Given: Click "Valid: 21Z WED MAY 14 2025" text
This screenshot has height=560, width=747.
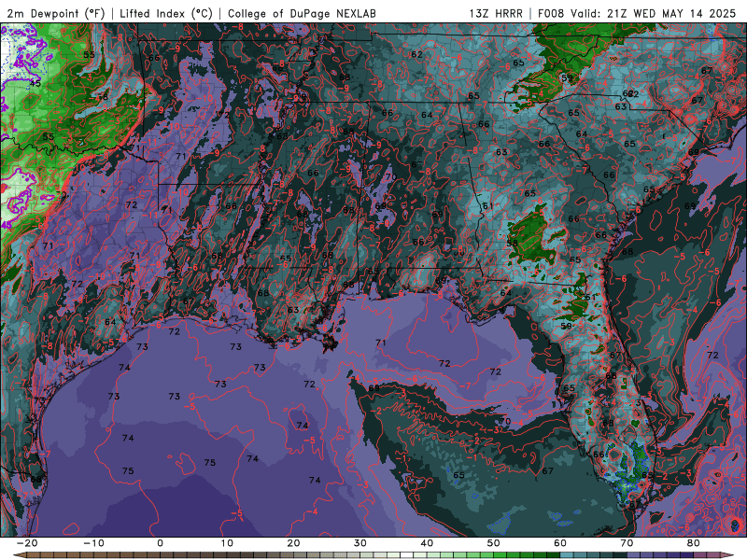Looking at the screenshot, I should (x=653, y=13).
